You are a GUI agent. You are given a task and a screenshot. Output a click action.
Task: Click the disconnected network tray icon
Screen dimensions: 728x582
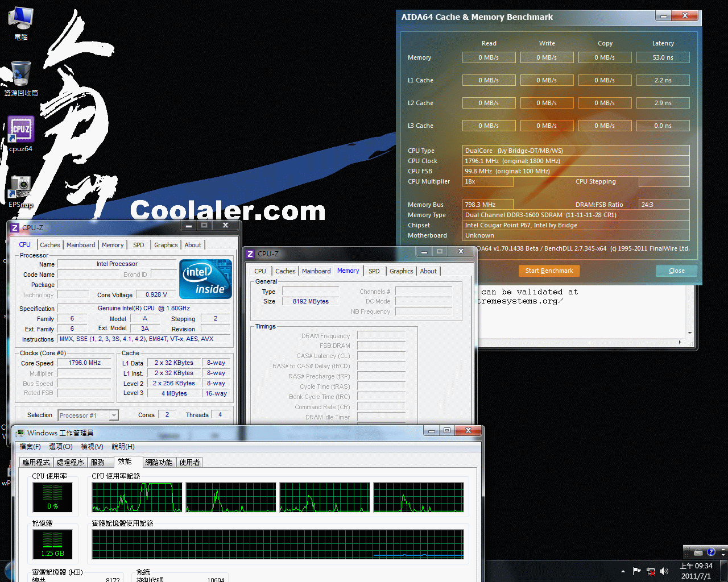click(x=651, y=571)
